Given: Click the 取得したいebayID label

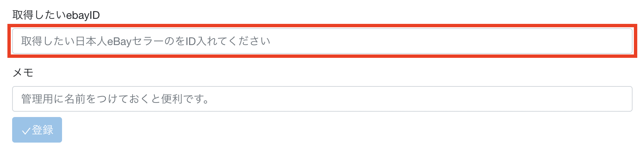Looking at the screenshot, I should [x=56, y=15].
